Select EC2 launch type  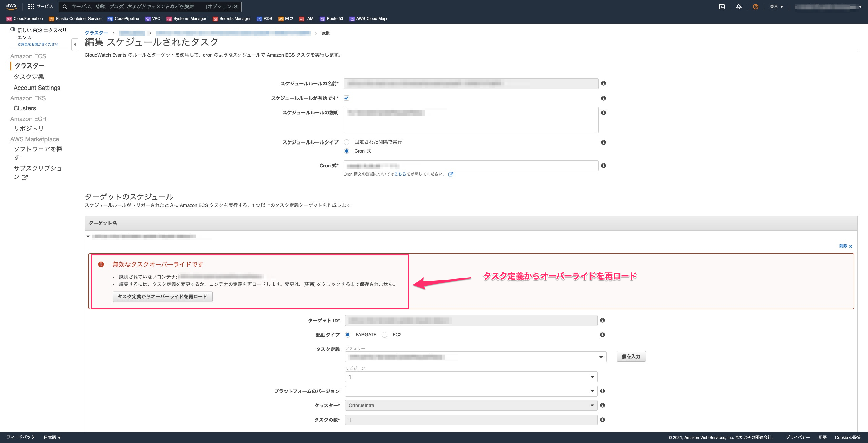384,335
